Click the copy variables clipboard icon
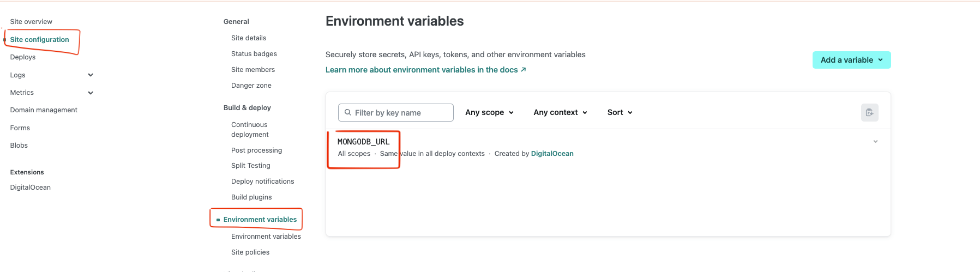Viewport: 980px width, 272px height. point(869,112)
